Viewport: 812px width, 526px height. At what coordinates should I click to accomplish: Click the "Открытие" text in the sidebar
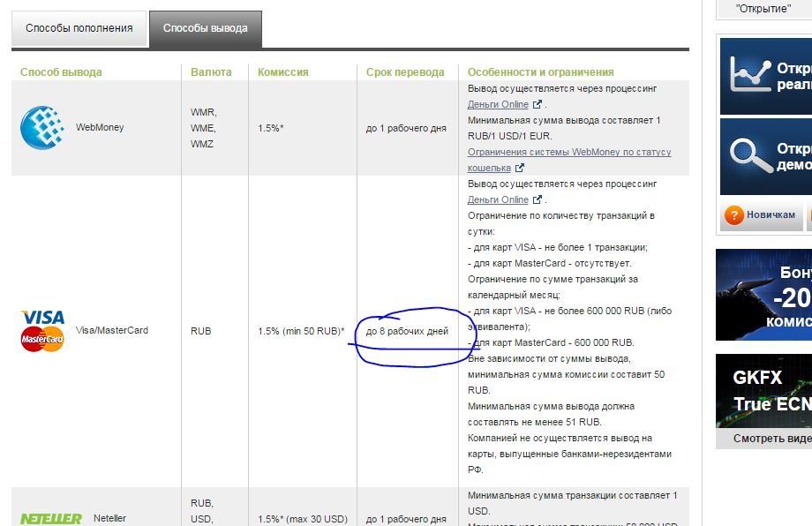pyautogui.click(x=763, y=9)
